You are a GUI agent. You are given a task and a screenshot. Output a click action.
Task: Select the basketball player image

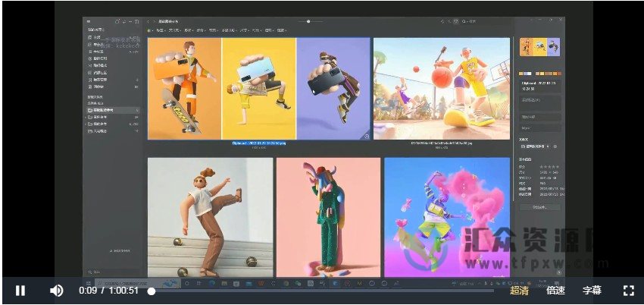442,88
